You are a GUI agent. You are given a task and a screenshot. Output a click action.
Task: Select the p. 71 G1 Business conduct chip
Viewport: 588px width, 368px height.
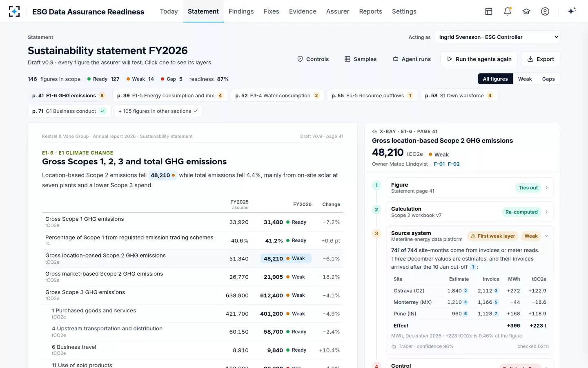69,111
